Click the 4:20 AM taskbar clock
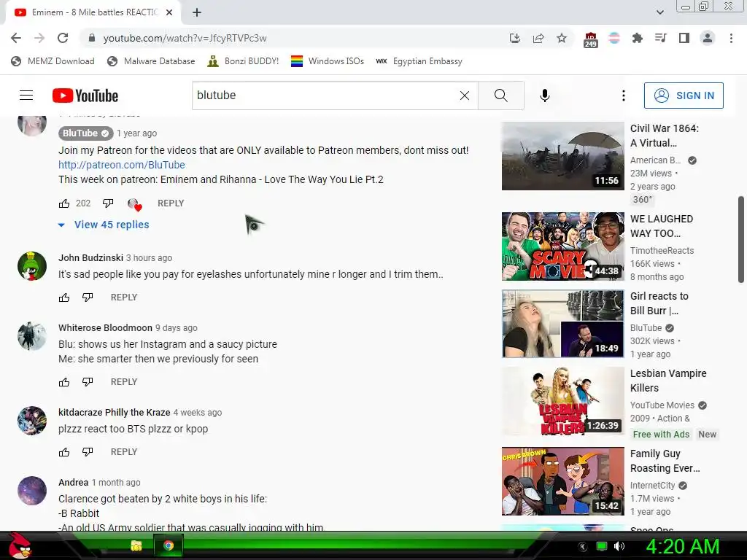 coord(682,547)
